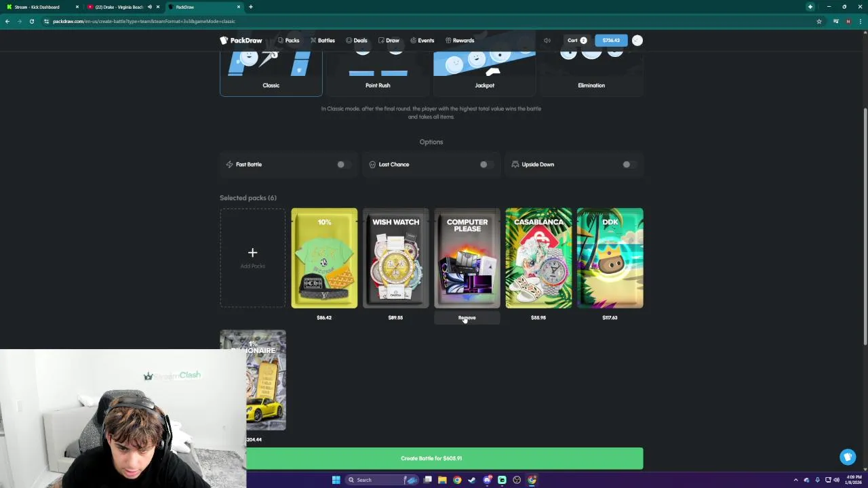
Task: Click the $55.95 pack price
Action: click(x=538, y=318)
